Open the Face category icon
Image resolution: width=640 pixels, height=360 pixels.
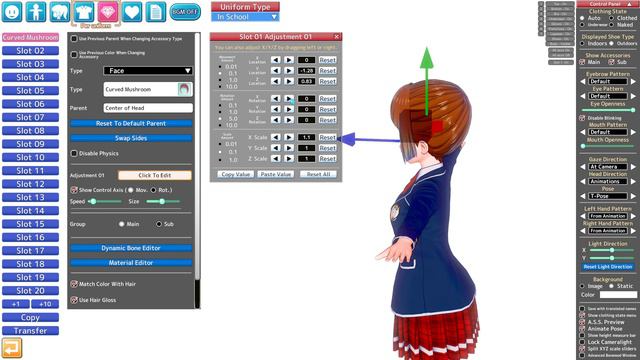pyautogui.click(x=12, y=12)
